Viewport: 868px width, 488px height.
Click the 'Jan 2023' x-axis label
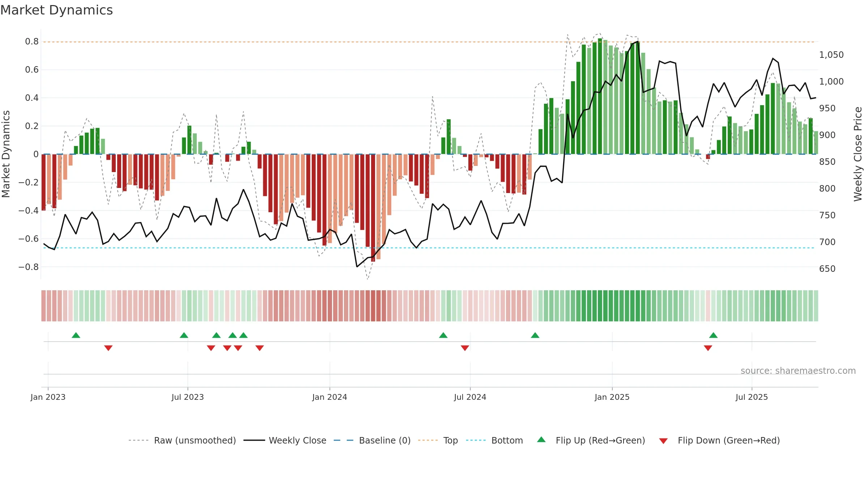(48, 397)
